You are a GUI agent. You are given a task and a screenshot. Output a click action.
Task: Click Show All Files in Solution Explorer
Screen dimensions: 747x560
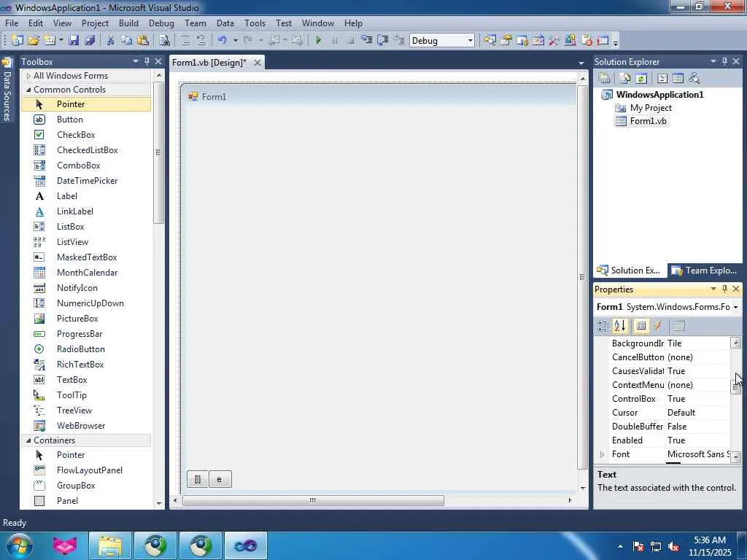click(625, 78)
